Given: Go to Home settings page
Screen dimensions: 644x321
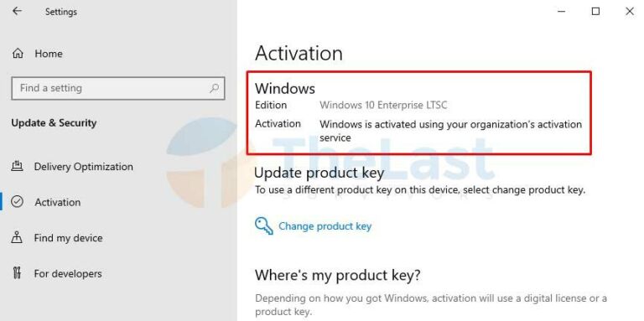Looking at the screenshot, I should point(49,54).
